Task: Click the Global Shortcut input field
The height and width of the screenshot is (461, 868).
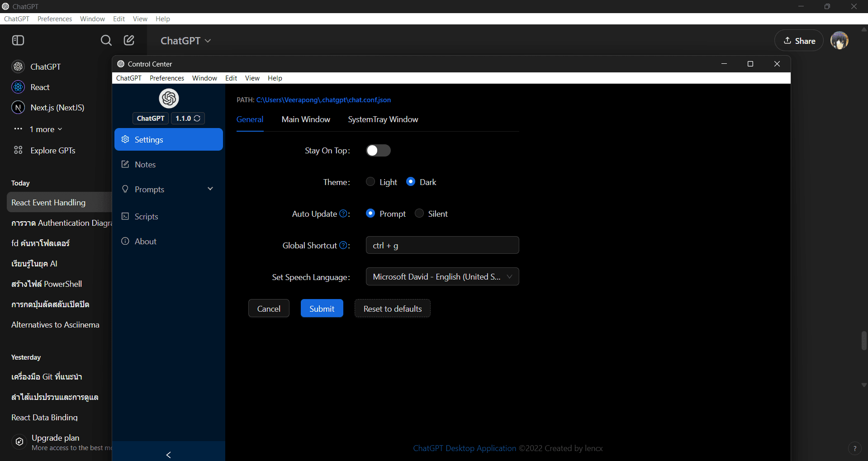Action: pyautogui.click(x=442, y=245)
